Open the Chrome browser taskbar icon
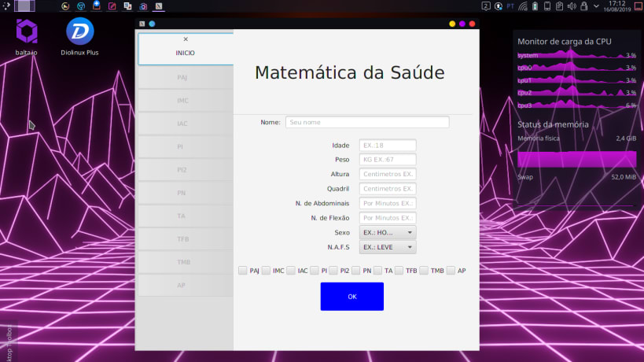The image size is (644, 362). (81, 6)
